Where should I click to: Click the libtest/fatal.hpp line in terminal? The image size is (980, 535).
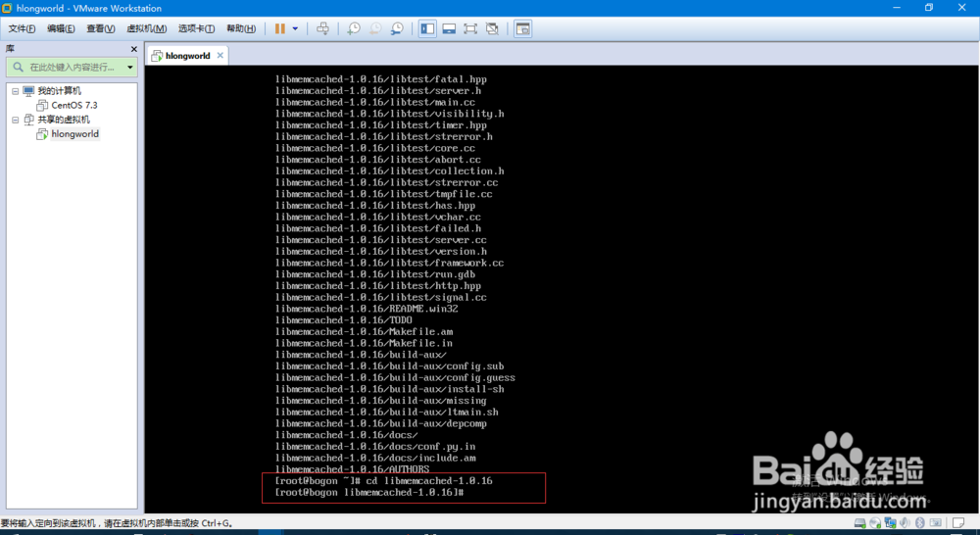pyautogui.click(x=380, y=79)
